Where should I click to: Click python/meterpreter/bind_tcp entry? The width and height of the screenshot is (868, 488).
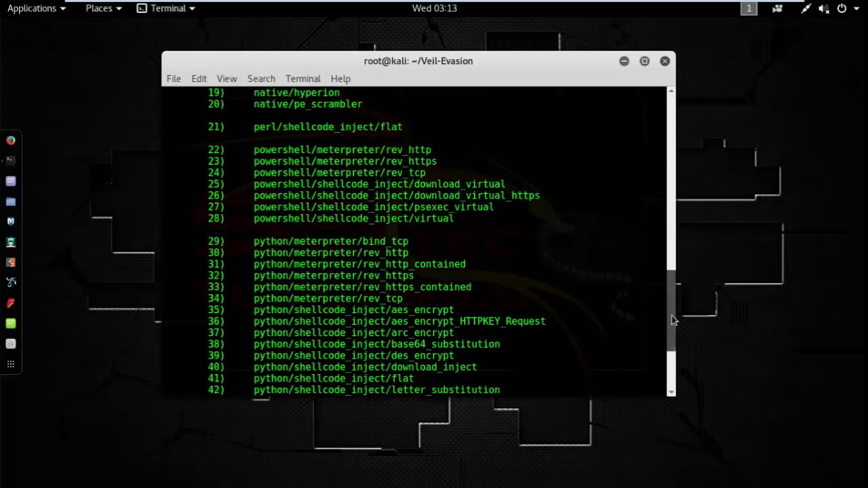point(331,241)
